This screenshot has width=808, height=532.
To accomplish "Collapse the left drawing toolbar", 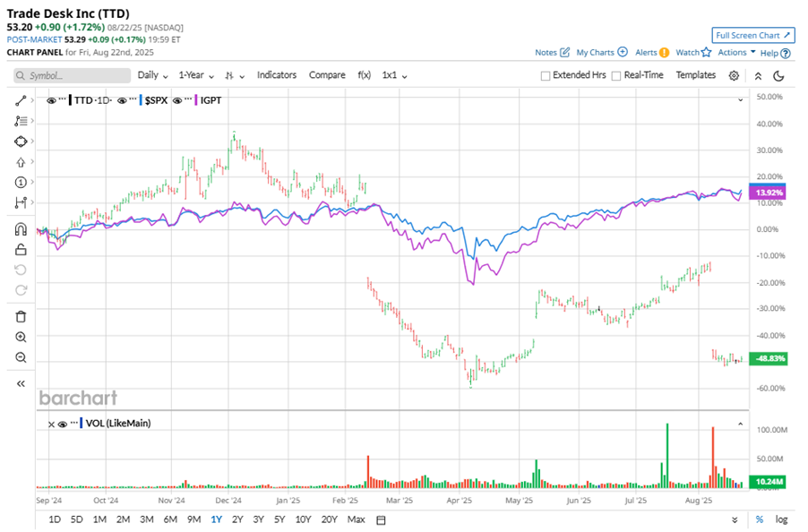I will point(21,383).
